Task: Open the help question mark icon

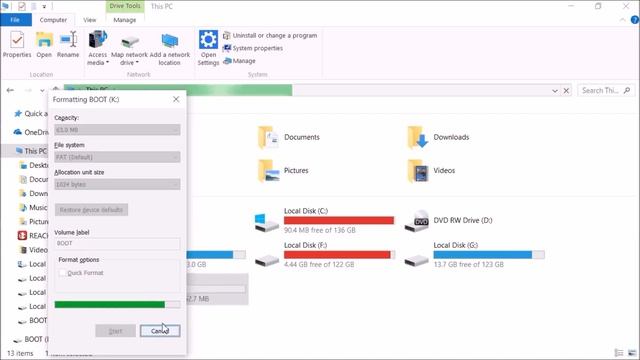Action: pos(635,20)
